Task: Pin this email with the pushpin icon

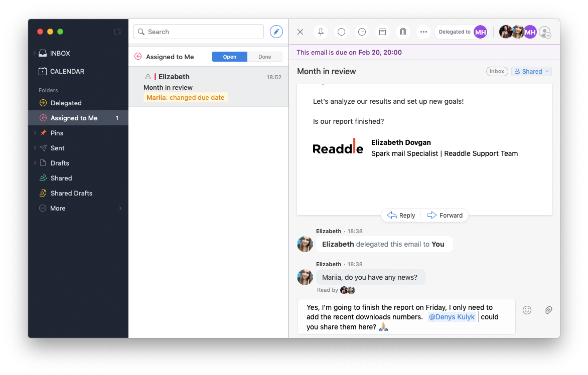Action: pos(321,32)
